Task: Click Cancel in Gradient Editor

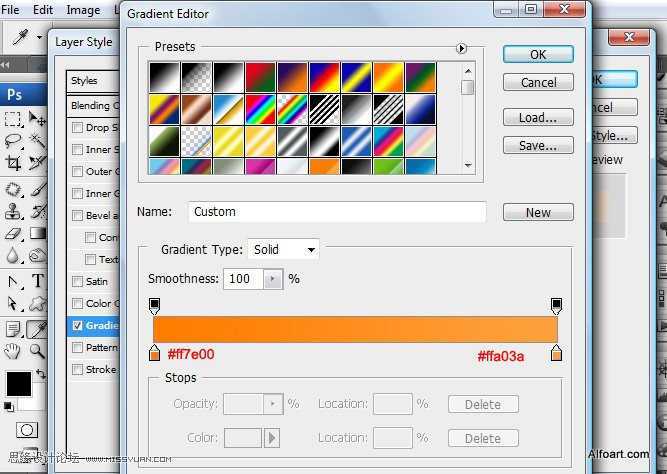Action: (538, 82)
